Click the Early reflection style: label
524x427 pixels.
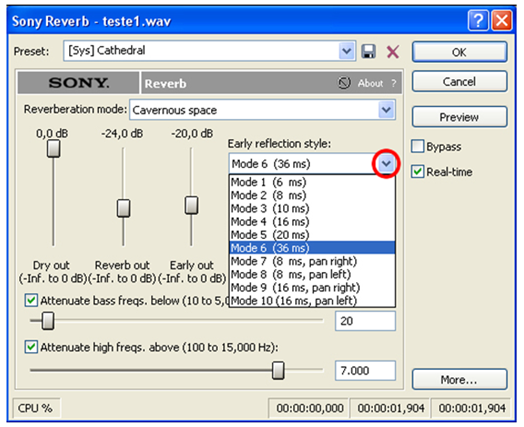click(x=279, y=144)
